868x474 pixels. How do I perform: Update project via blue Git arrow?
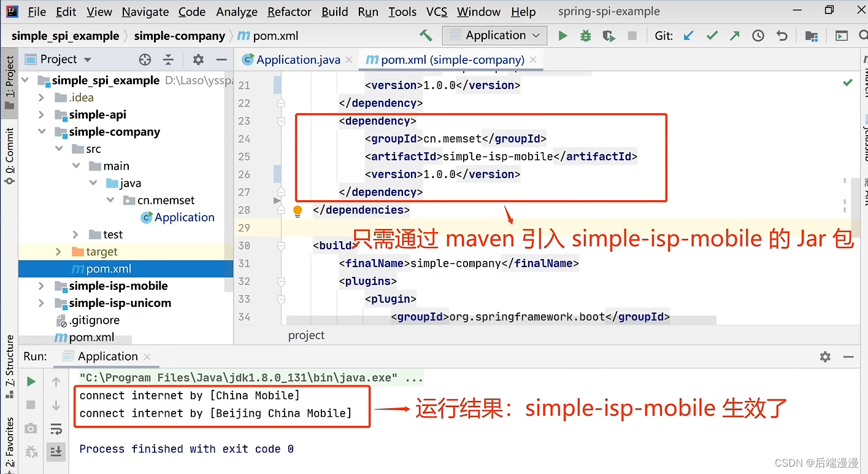689,36
